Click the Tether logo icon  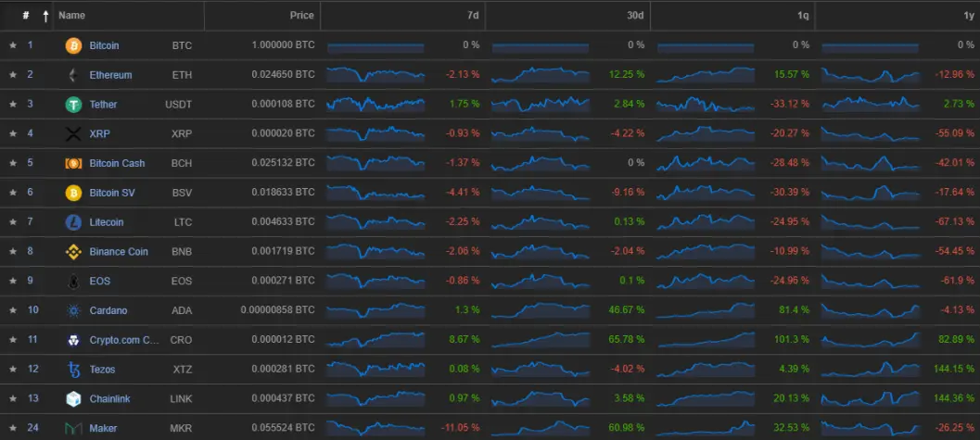(x=74, y=105)
